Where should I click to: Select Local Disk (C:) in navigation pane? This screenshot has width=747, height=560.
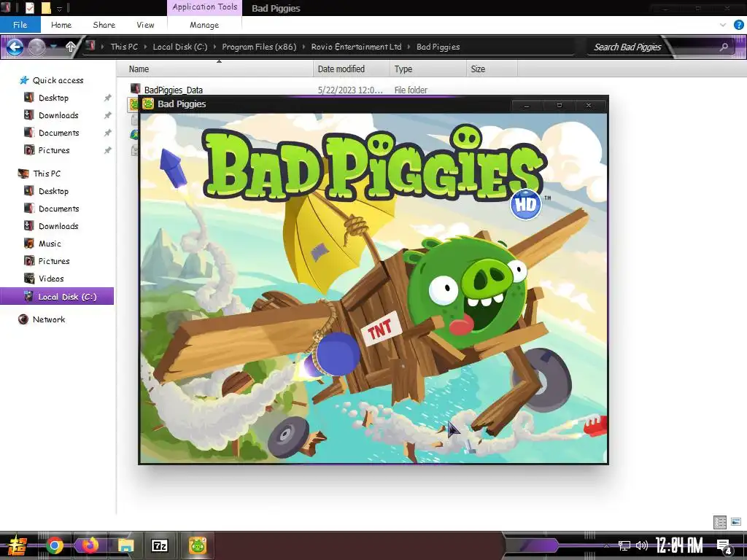pyautogui.click(x=57, y=296)
